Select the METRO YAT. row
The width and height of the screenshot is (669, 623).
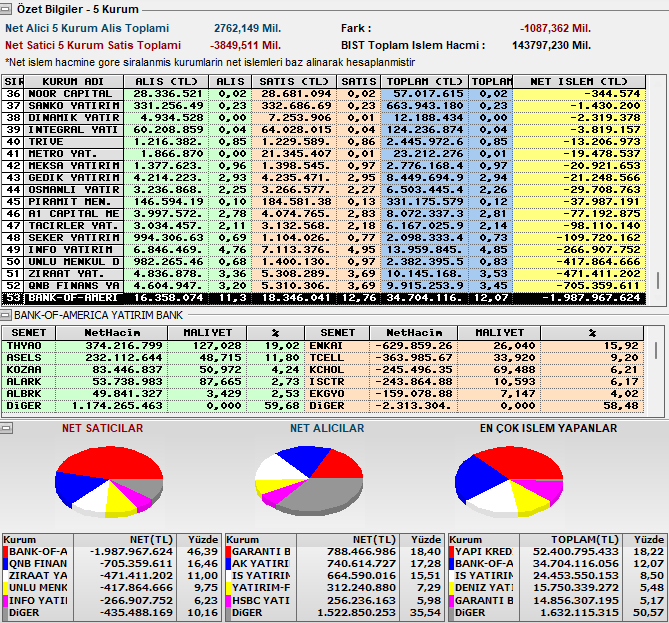pos(323,154)
